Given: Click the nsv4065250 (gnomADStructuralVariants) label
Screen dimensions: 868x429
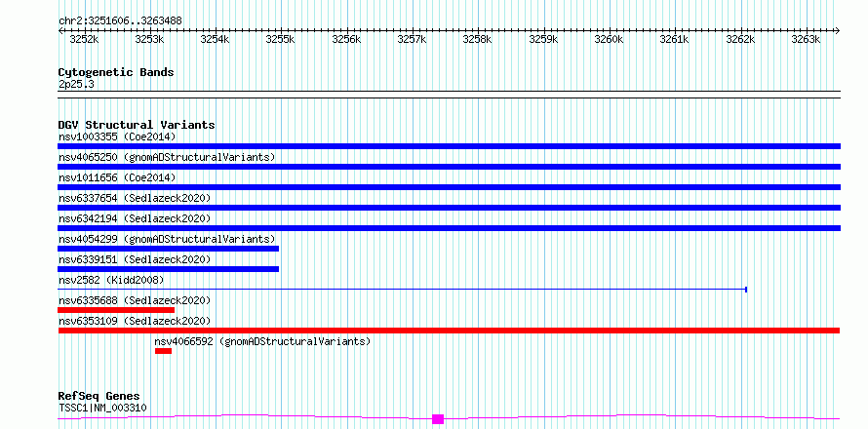Looking at the screenshot, I should pyautogui.click(x=167, y=157).
